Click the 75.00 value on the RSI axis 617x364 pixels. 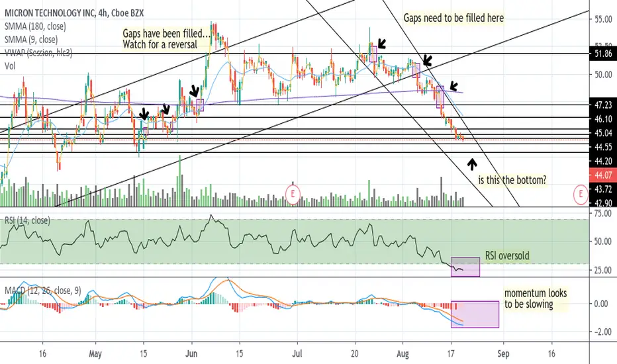click(603, 213)
